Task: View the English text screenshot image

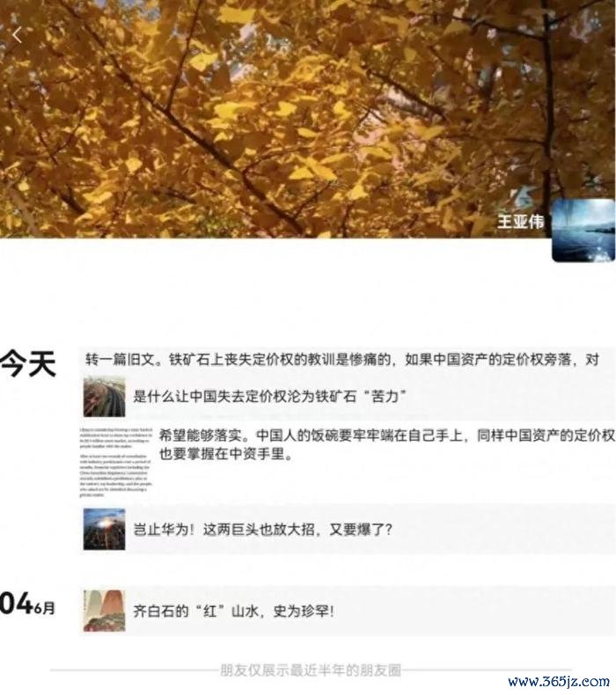Action: pos(116,462)
